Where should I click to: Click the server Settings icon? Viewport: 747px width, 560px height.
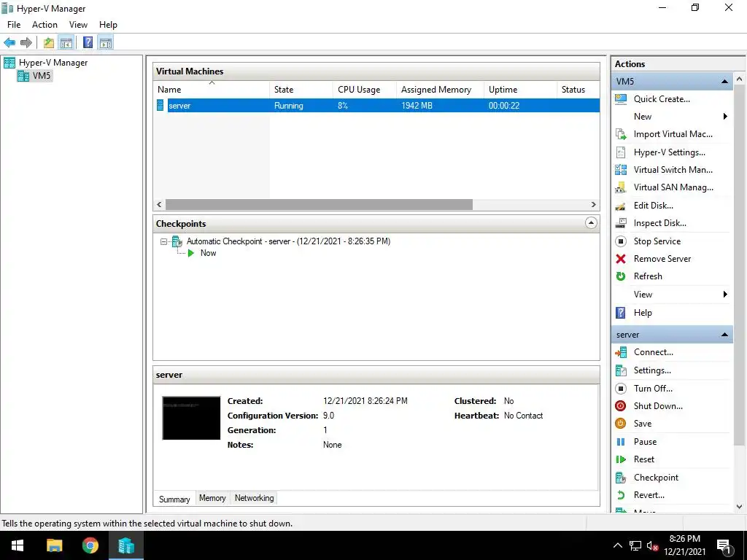coord(621,370)
